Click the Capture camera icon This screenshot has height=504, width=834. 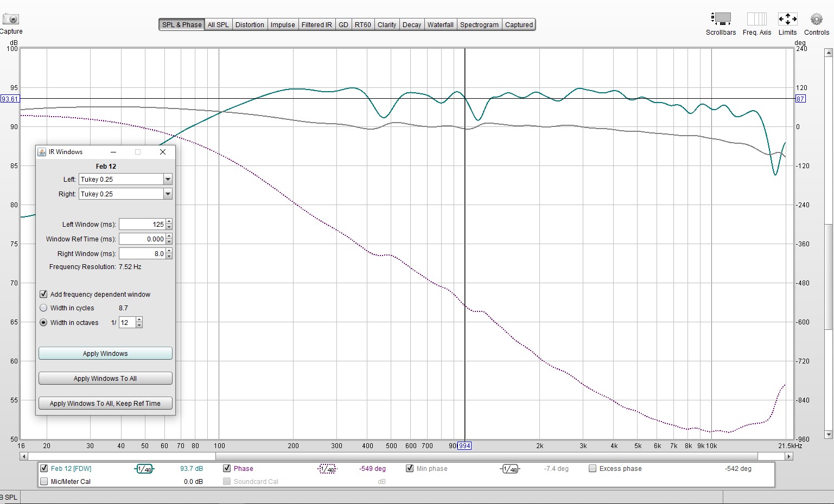pos(11,19)
